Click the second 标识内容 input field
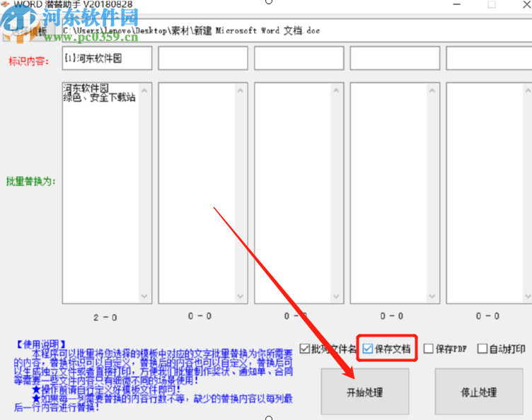Image resolution: width=532 pixels, height=420 pixels. (x=203, y=58)
